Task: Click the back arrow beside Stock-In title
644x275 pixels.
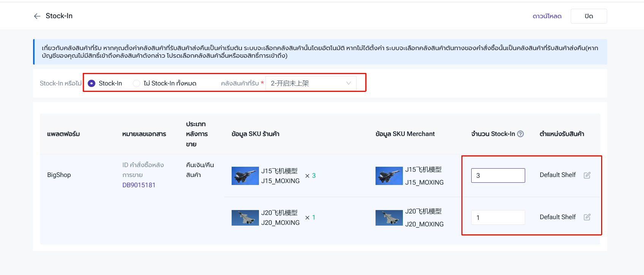Action: point(37,16)
